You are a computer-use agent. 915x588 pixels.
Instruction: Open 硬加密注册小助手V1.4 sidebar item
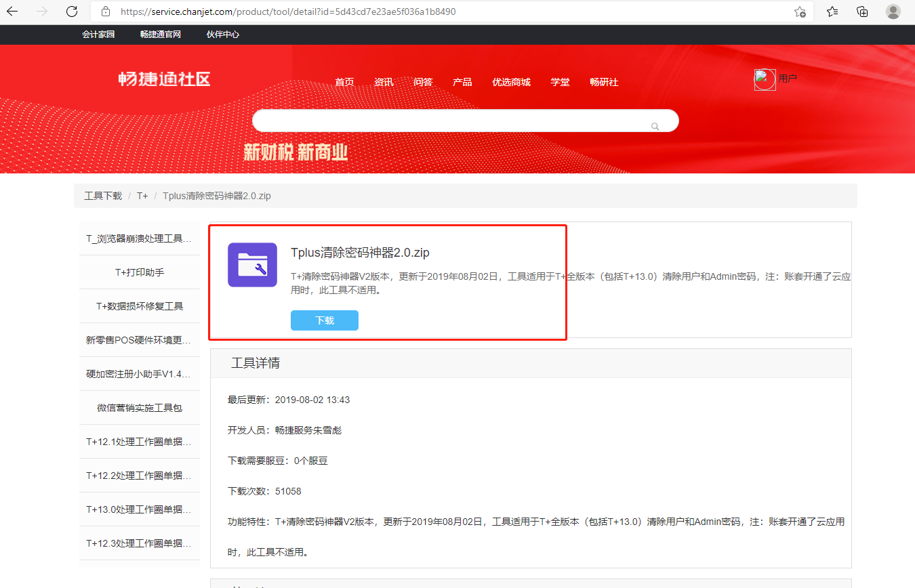point(140,374)
